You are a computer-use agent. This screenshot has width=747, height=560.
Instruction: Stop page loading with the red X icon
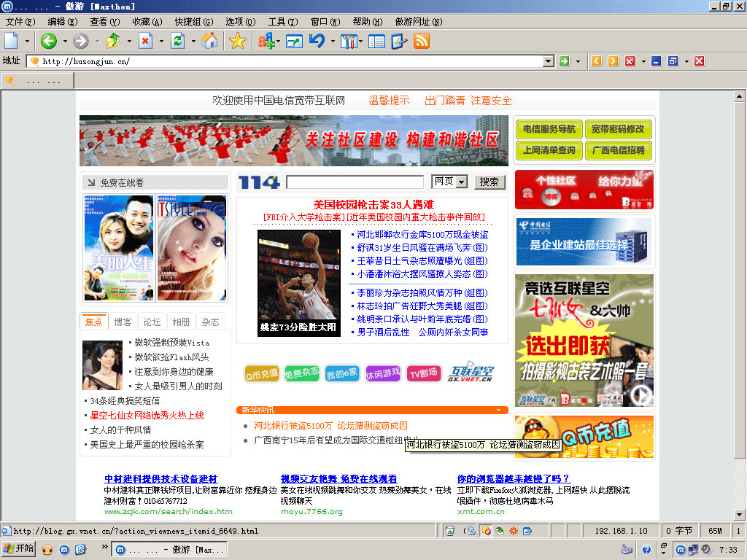pos(146,42)
